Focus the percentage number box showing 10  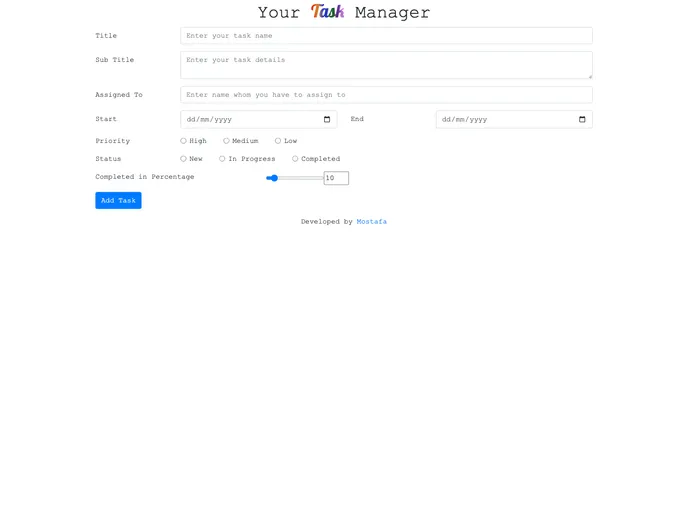335,178
